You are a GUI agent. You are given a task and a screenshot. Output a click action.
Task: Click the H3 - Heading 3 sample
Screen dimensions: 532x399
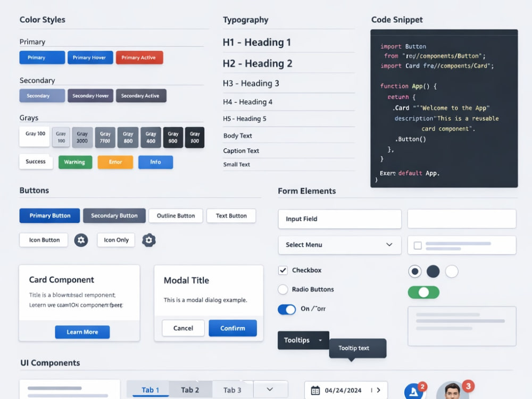click(251, 84)
